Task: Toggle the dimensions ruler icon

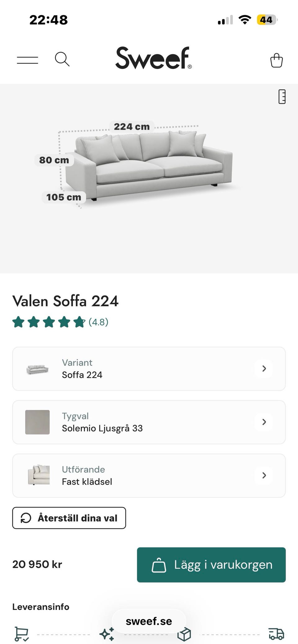Action: point(282,97)
